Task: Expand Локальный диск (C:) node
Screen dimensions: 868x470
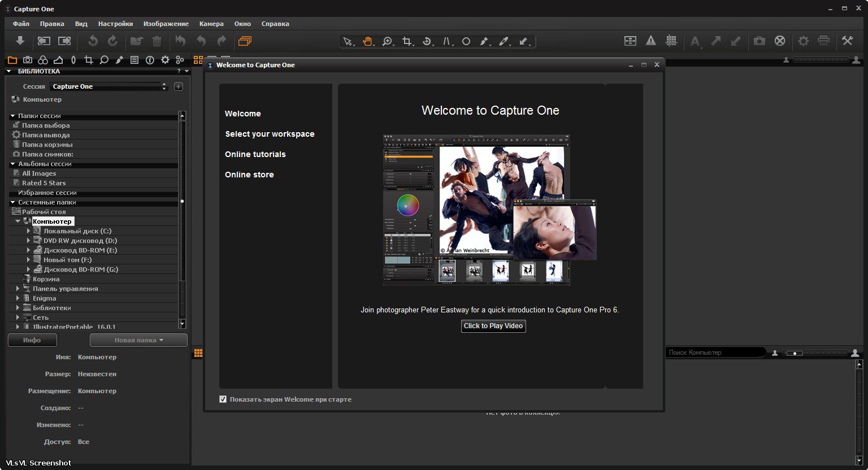Action: point(28,231)
